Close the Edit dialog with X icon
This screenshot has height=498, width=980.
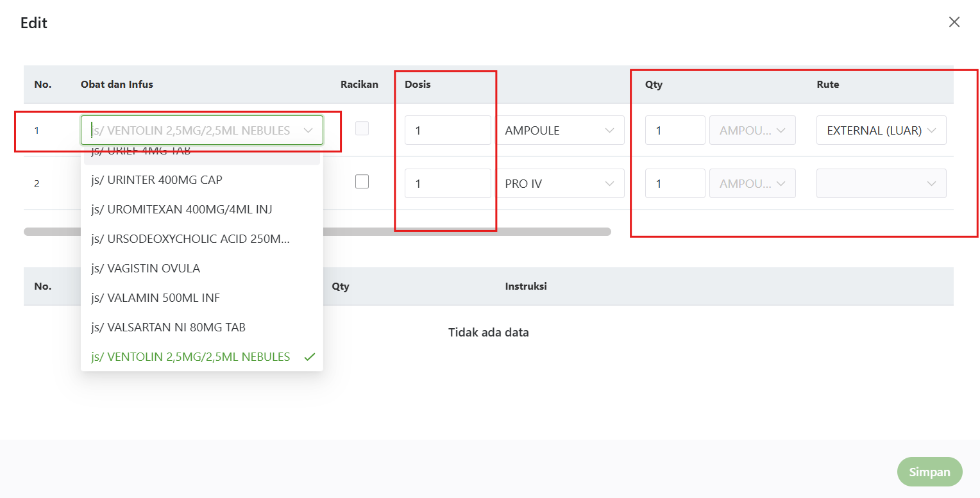954,22
